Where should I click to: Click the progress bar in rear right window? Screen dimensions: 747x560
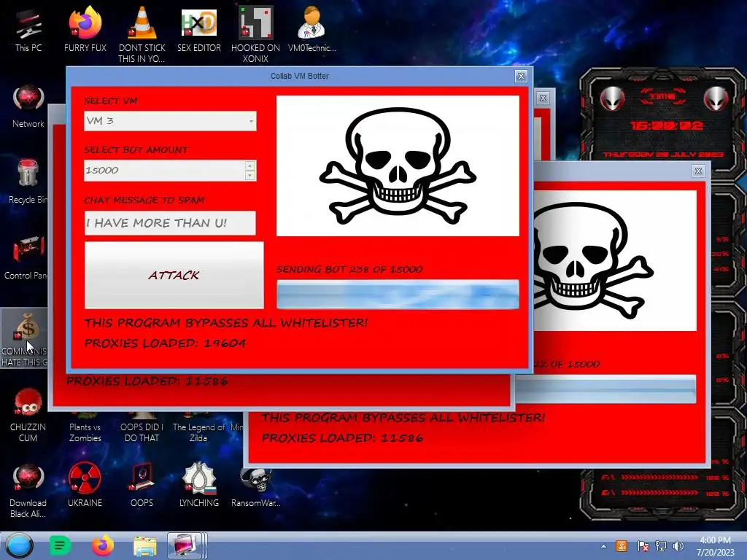[x=605, y=389]
